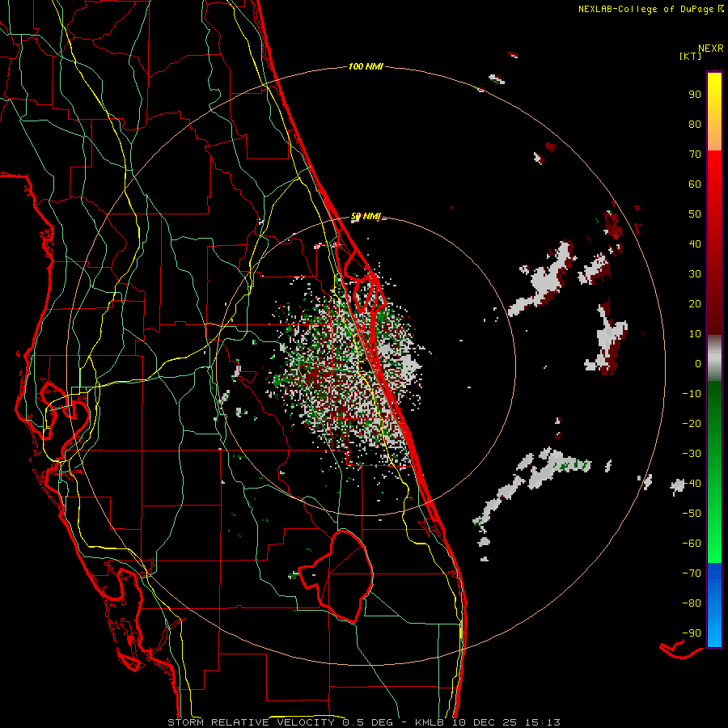Click the 100 NMI range ring label
The image size is (728, 728).
point(366,67)
